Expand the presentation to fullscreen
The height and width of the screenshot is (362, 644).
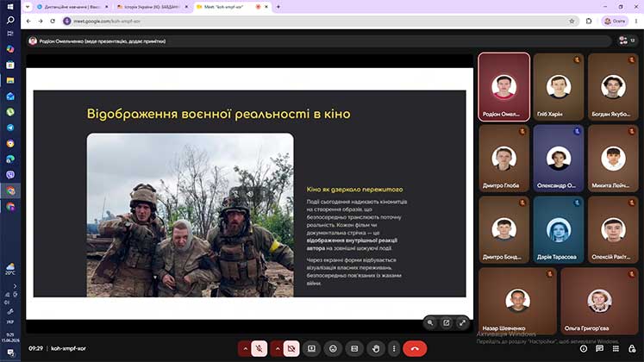[462, 322]
